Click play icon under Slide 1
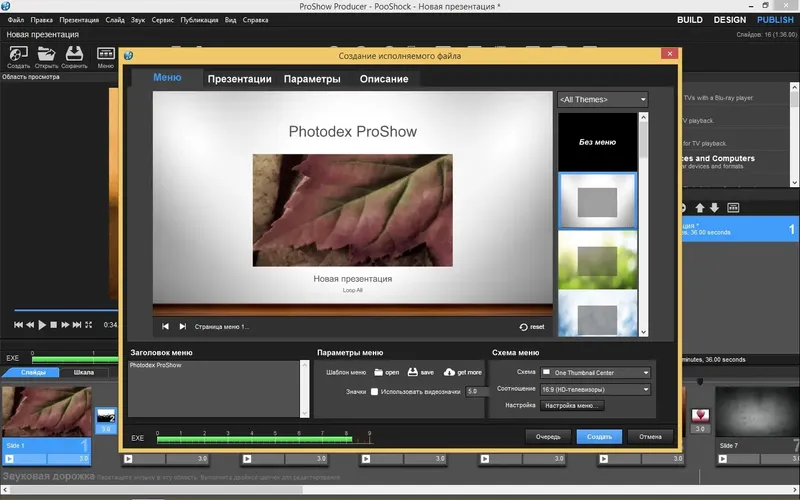This screenshot has width=800, height=500. pyautogui.click(x=9, y=459)
